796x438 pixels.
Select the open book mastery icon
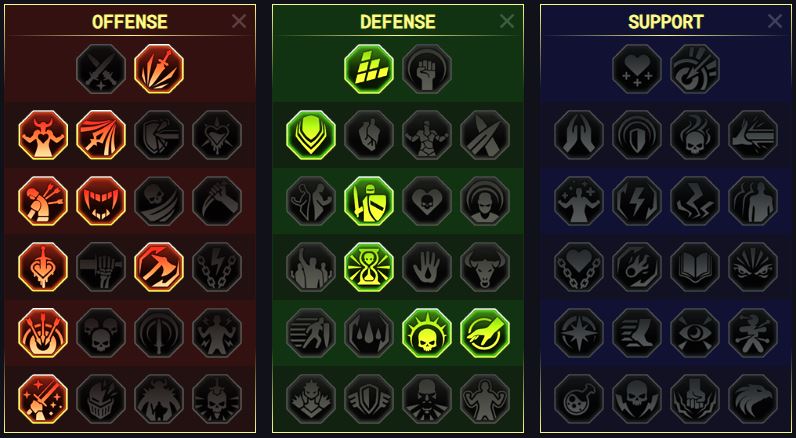695,267
